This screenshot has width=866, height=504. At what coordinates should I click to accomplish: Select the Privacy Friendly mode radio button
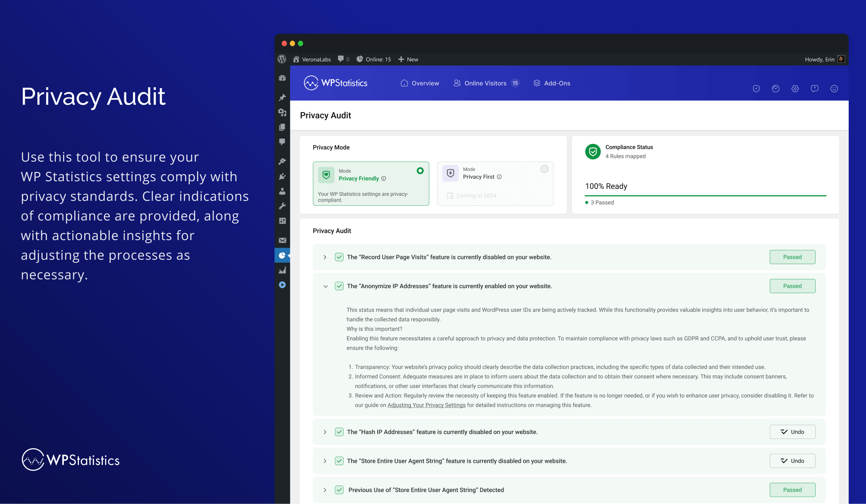(420, 170)
